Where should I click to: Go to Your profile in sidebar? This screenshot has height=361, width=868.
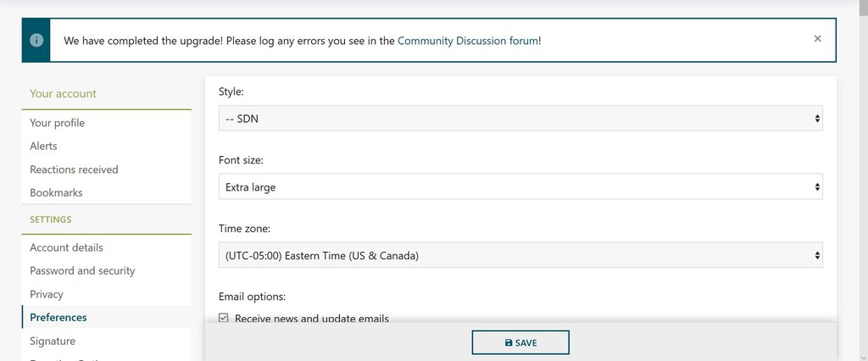click(x=58, y=123)
